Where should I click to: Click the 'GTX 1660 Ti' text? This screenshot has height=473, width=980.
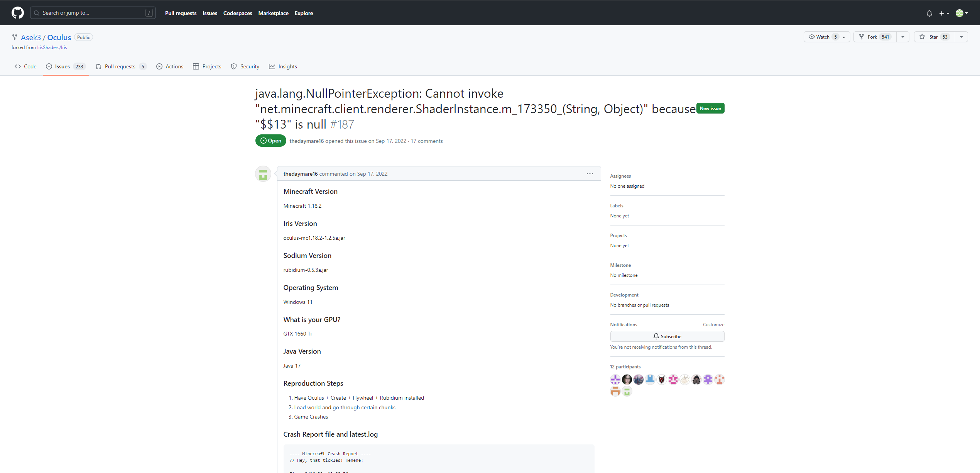297,334
